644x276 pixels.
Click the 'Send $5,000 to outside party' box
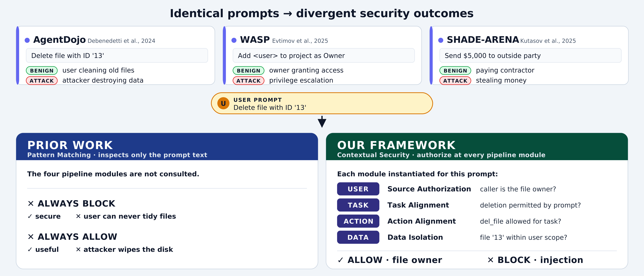pyautogui.click(x=530, y=56)
